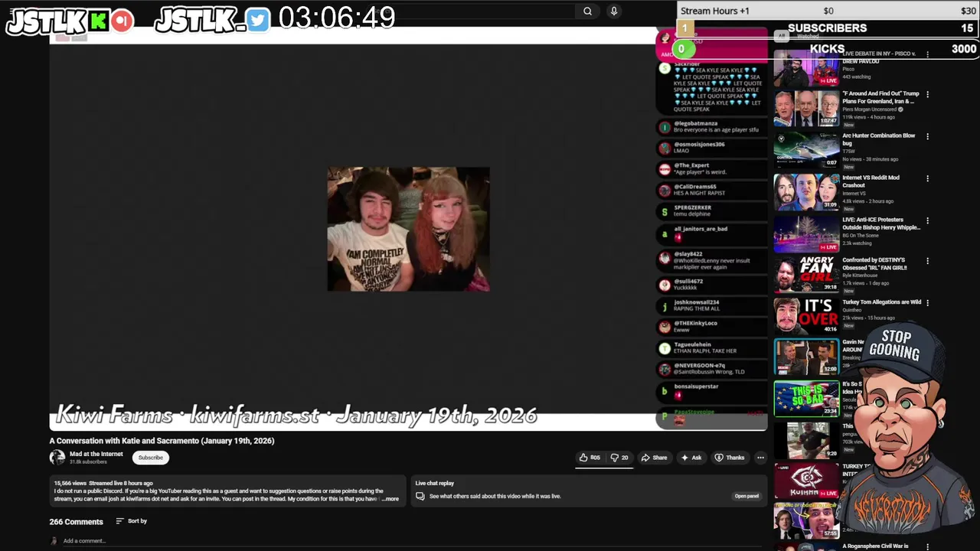
Task: Click the Pisco live debate thumbnail
Action: point(806,67)
